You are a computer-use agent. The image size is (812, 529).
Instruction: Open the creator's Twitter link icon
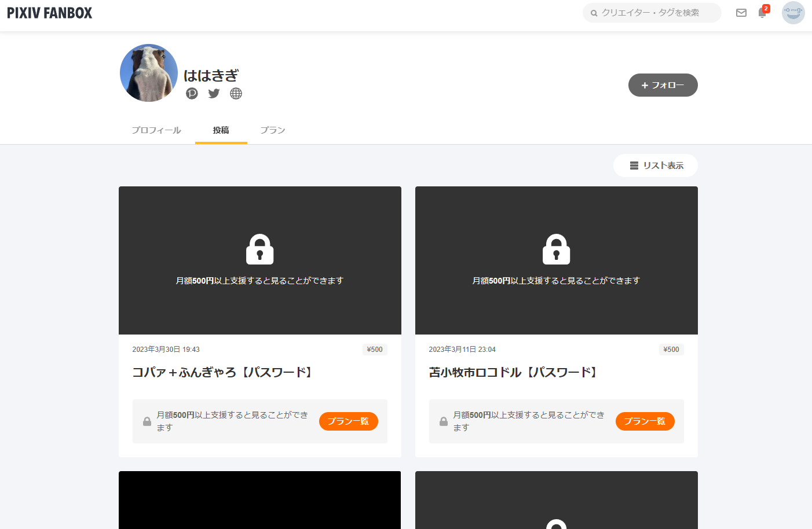pos(214,93)
